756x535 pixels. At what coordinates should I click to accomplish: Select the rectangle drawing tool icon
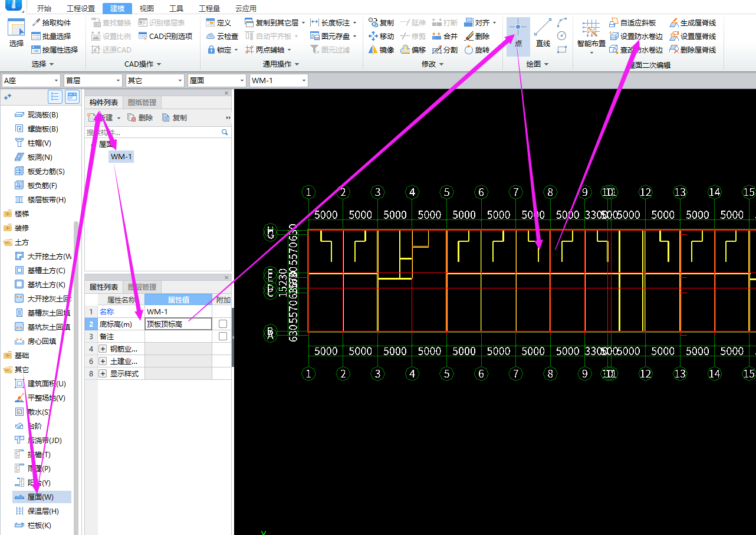tap(562, 49)
